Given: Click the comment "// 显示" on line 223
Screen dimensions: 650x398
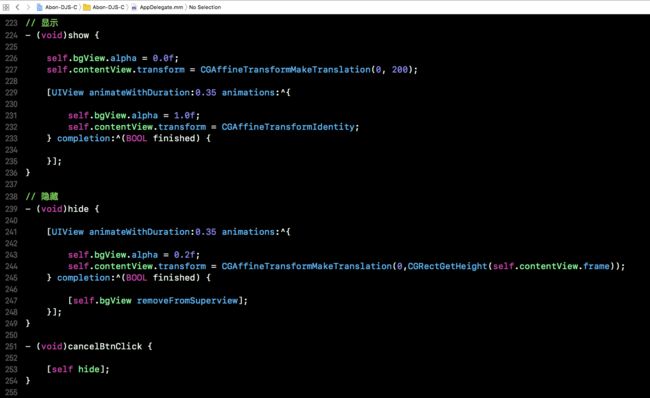Looking at the screenshot, I should (41, 23).
